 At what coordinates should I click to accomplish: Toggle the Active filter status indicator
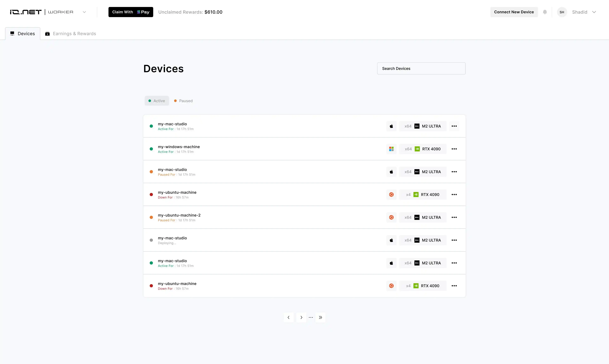tap(157, 101)
